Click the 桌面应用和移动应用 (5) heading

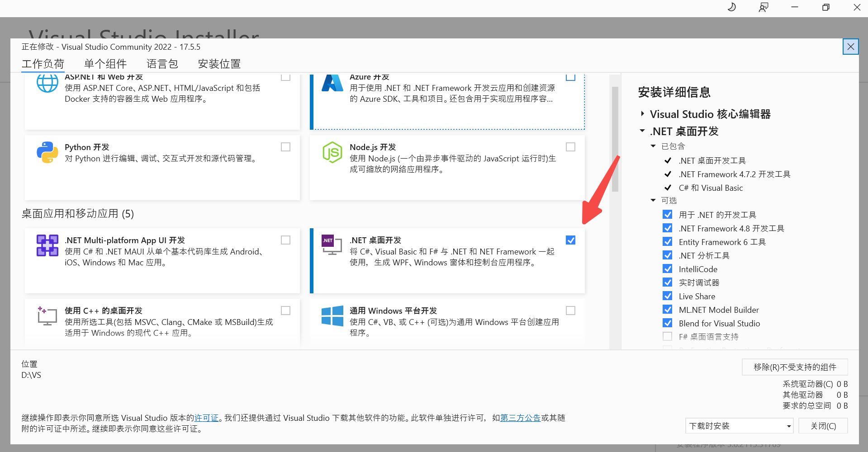(x=78, y=213)
